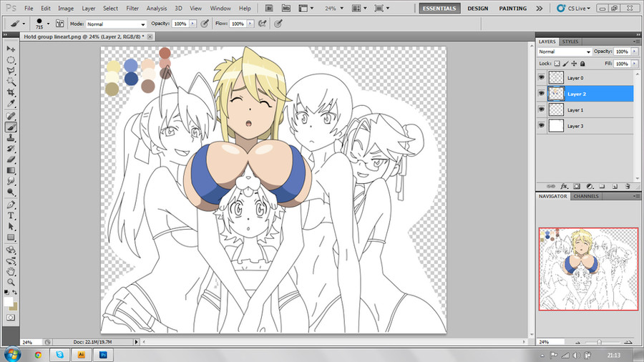644x362 pixels.
Task: Select the Spot Healing Brush tool
Action: 11,117
